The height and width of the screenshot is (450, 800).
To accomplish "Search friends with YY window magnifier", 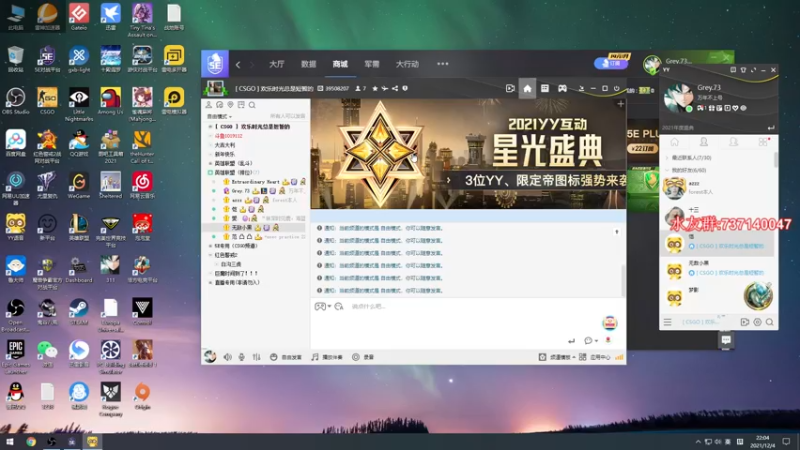I will [x=769, y=322].
